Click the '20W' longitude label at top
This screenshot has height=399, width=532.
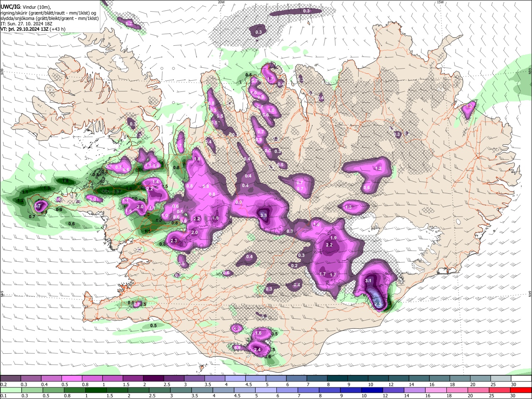(x=221, y=2)
